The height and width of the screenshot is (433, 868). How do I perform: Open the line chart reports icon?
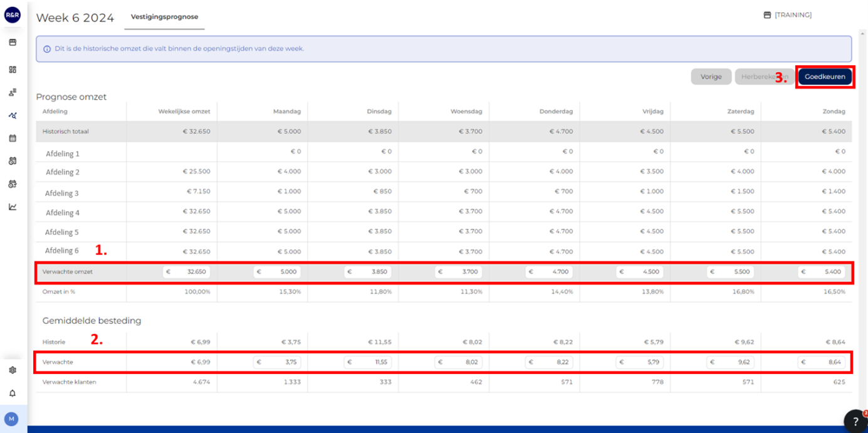click(13, 207)
